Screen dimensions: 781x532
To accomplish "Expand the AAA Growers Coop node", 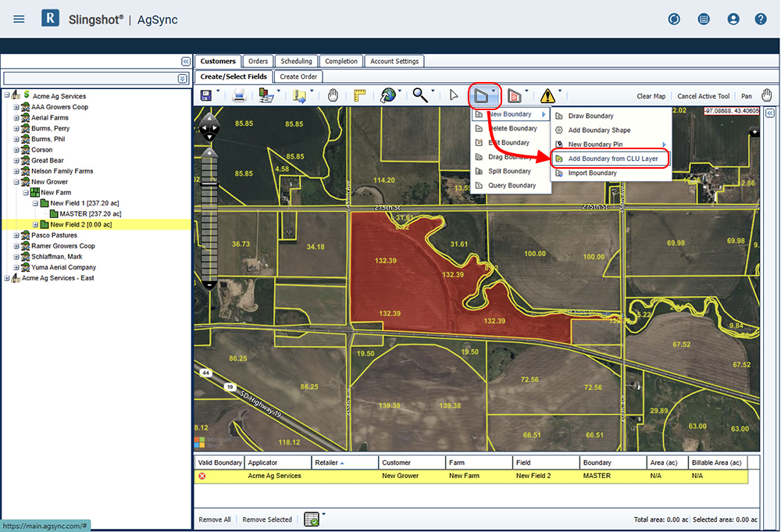I will pos(16,107).
